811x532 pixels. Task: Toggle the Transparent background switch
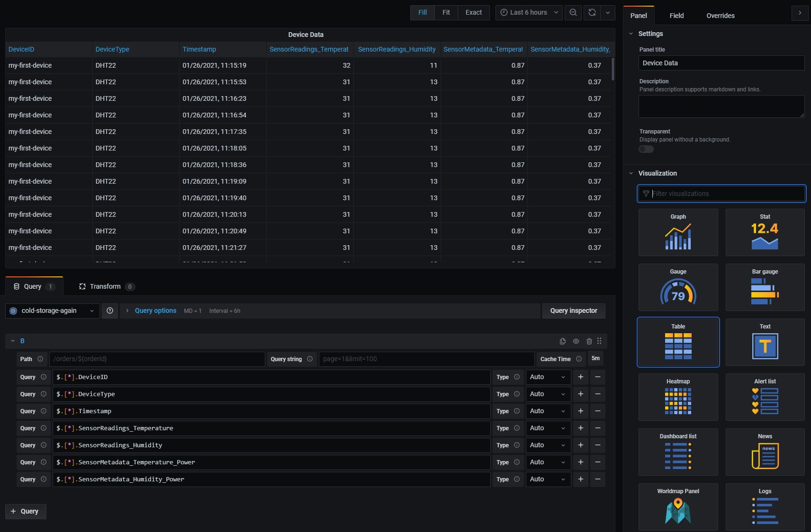[646, 149]
